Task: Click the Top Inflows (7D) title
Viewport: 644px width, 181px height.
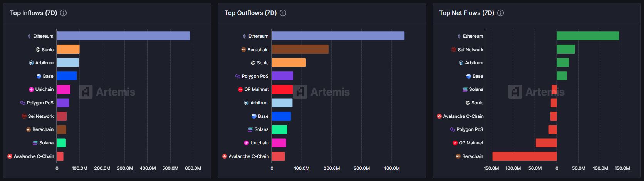Action: [34, 13]
